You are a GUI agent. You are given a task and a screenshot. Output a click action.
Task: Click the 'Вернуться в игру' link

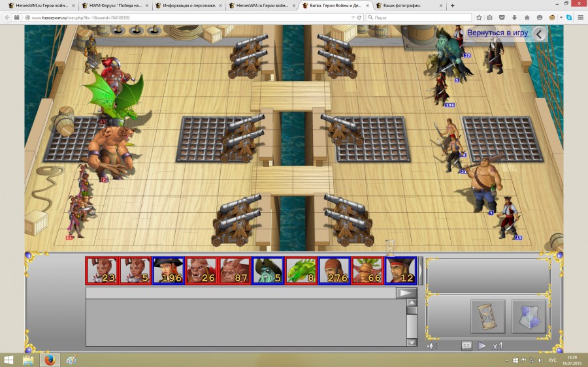click(497, 33)
